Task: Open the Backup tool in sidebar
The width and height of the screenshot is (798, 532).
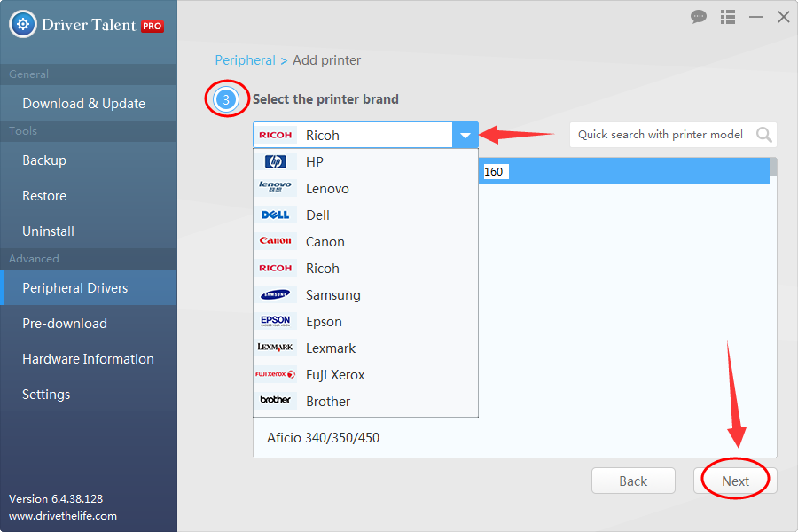Action: (89, 160)
